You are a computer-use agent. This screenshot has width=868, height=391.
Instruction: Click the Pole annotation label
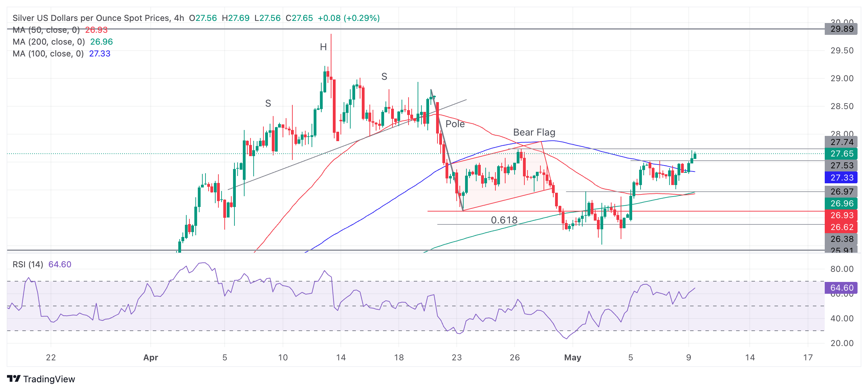coord(455,124)
